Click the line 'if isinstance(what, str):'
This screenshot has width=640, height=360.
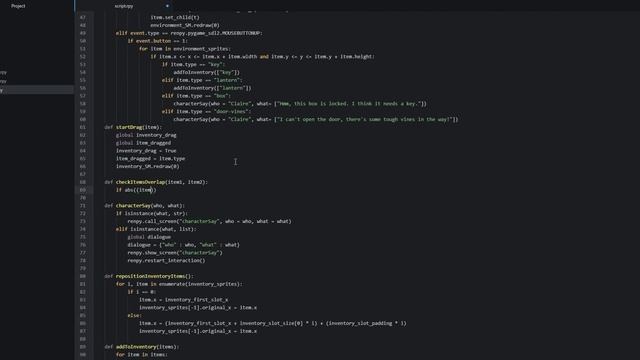click(152, 213)
